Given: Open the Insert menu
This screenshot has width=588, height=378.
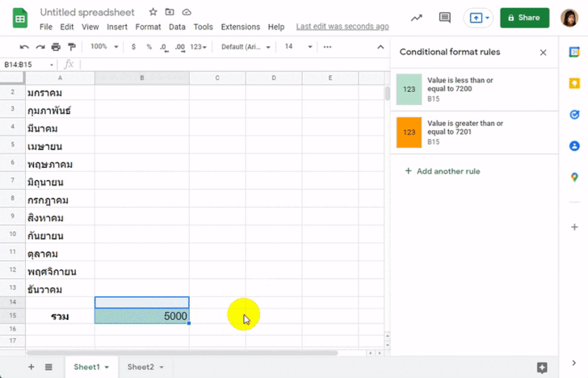Looking at the screenshot, I should tap(117, 27).
